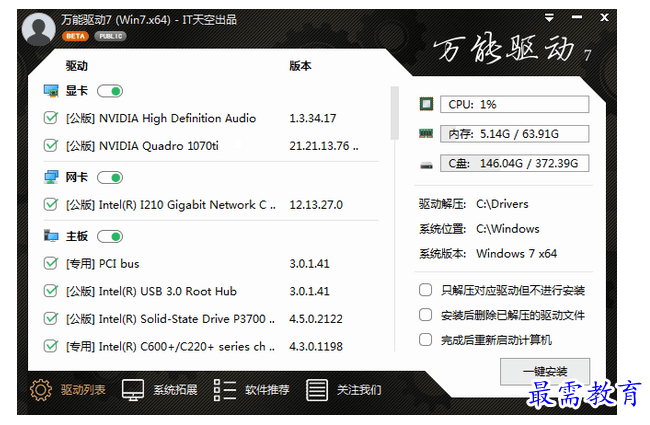
Task: Click the driver list scrollbar thumb
Action: pos(395,113)
